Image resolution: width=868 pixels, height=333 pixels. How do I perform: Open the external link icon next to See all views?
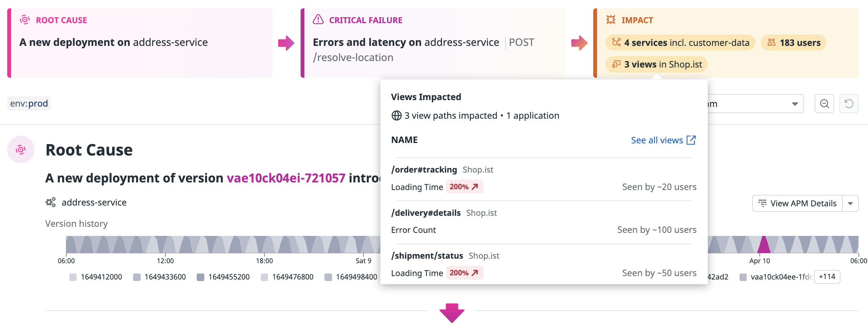point(691,140)
